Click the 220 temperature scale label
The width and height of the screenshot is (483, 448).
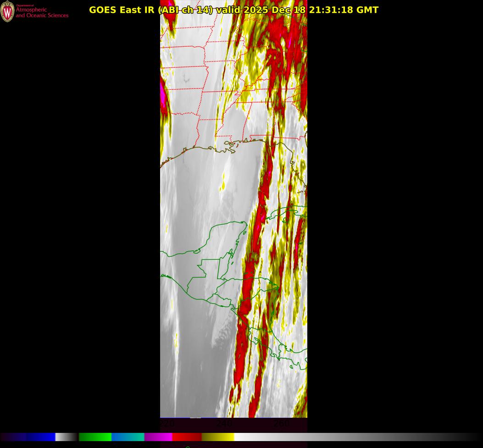pyautogui.click(x=167, y=424)
